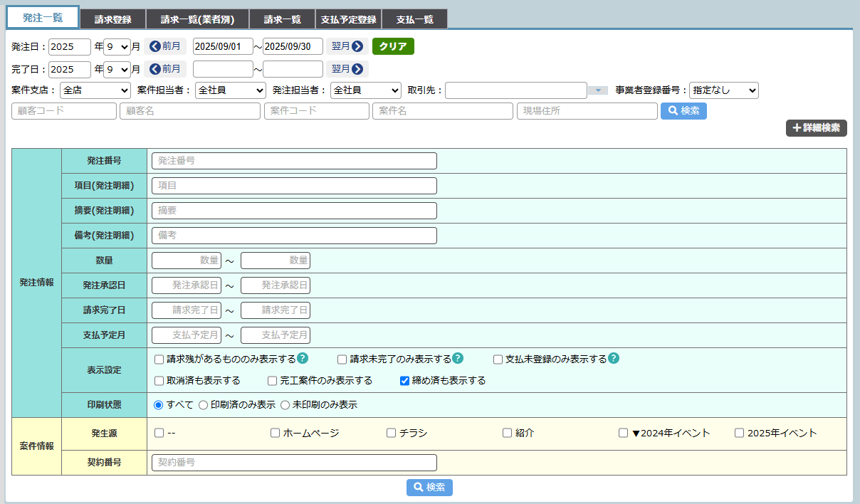Select 未印刷のみ表示 radio button
The height and width of the screenshot is (504, 860).
285,405
